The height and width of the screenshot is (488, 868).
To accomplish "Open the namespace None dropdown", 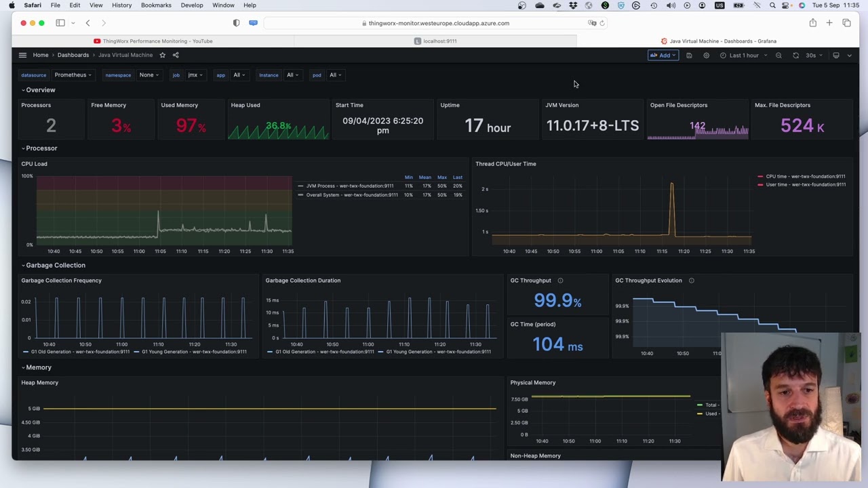I will [x=149, y=75].
